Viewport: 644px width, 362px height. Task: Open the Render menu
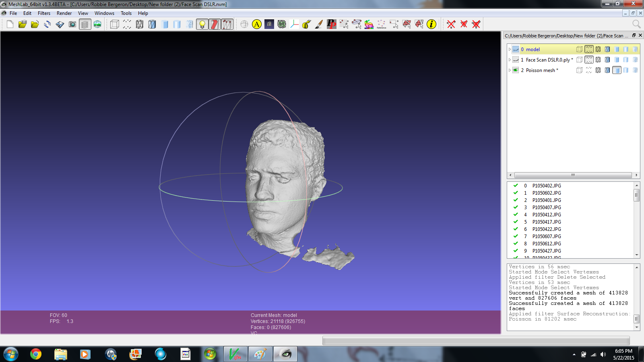pyautogui.click(x=64, y=13)
